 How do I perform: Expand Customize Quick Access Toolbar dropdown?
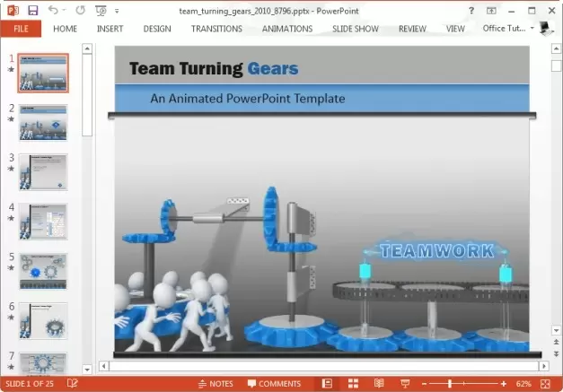[117, 11]
